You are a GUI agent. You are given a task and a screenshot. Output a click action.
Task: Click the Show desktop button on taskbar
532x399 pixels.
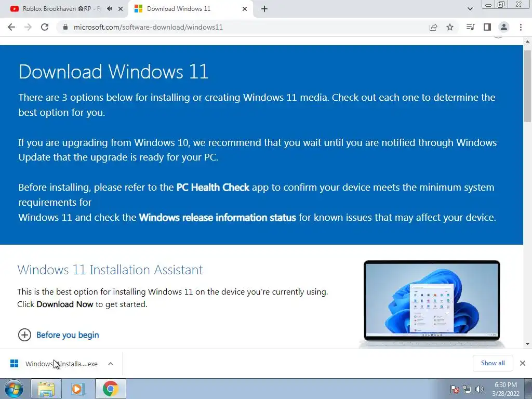(x=528, y=389)
